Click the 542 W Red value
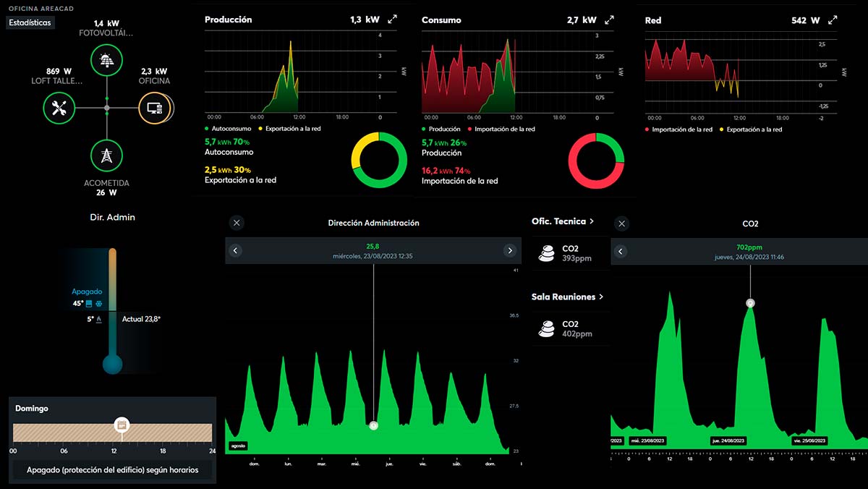This screenshot has height=489, width=868. click(x=805, y=20)
